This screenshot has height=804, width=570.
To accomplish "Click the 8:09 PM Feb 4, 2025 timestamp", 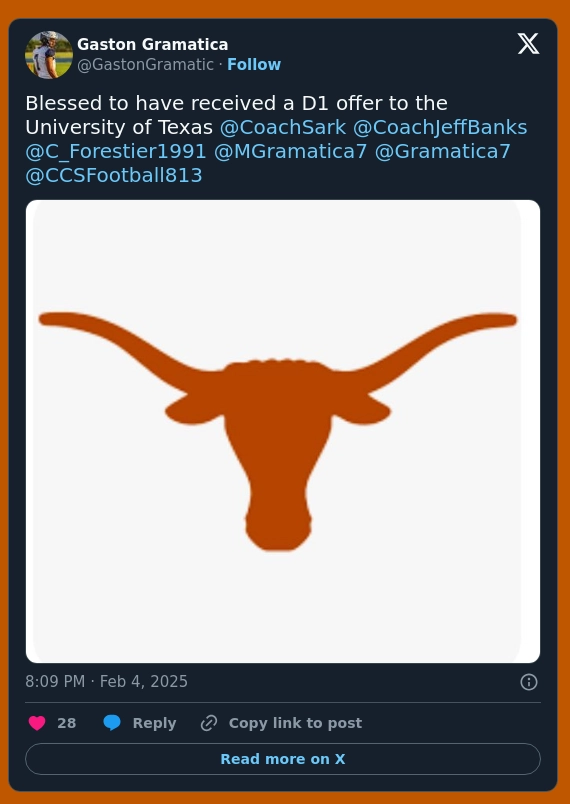I will [x=107, y=682].
